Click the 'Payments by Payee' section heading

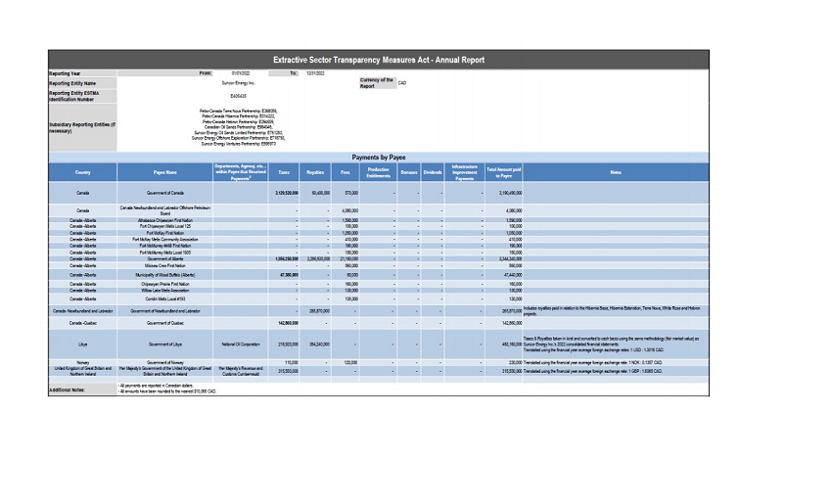379,158
